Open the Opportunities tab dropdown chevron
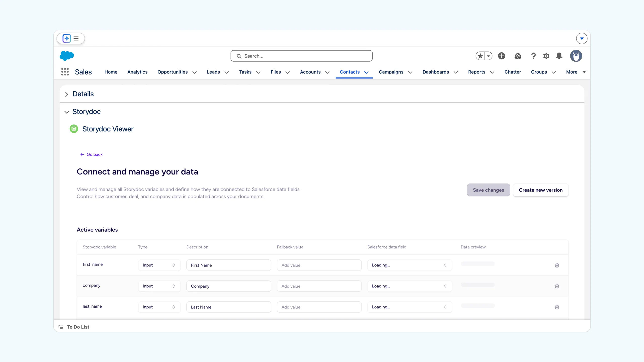This screenshot has width=644, height=362. tap(194, 72)
